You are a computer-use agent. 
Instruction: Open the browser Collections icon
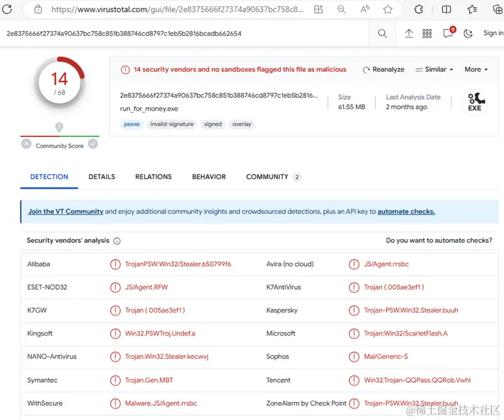tap(498, 10)
